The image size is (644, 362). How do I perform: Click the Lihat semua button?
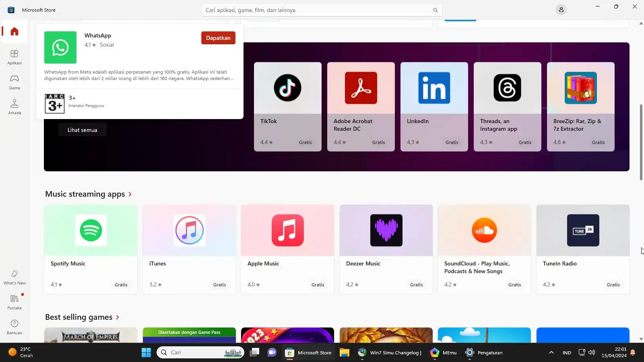(83, 130)
